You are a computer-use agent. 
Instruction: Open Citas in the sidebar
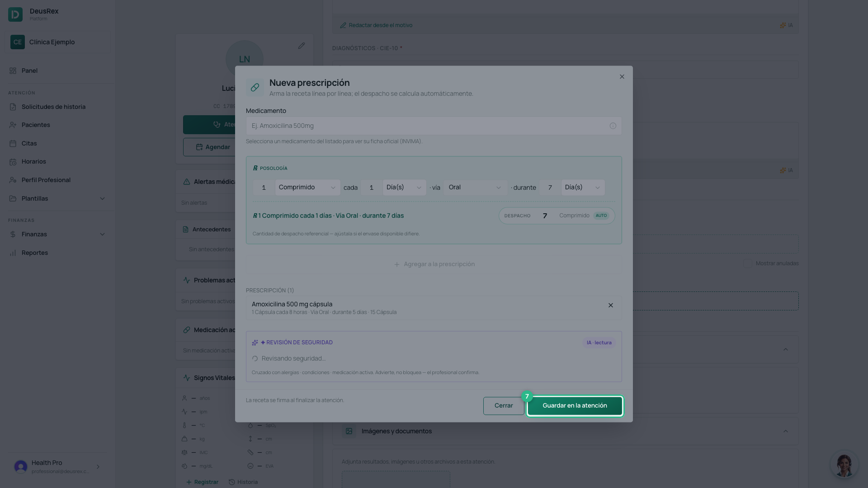[57, 143]
